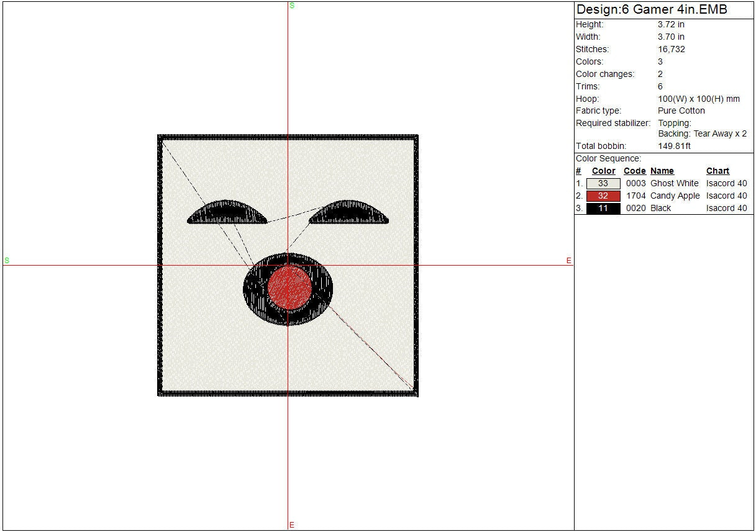Screen dimensions: 756x532
Task: Click the Ghost White color swatch 33
Action: [603, 184]
